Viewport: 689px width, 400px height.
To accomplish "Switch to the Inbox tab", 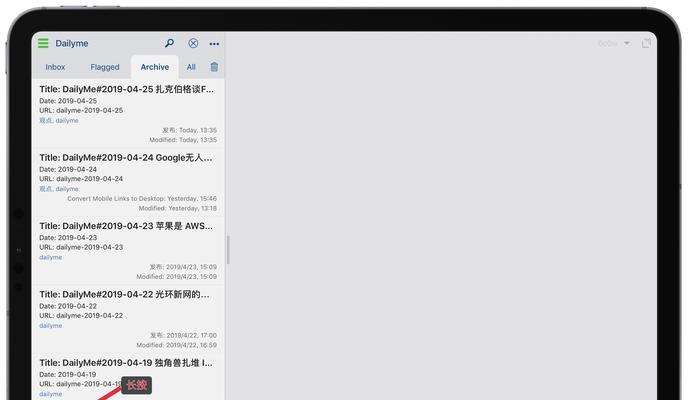I will point(55,67).
